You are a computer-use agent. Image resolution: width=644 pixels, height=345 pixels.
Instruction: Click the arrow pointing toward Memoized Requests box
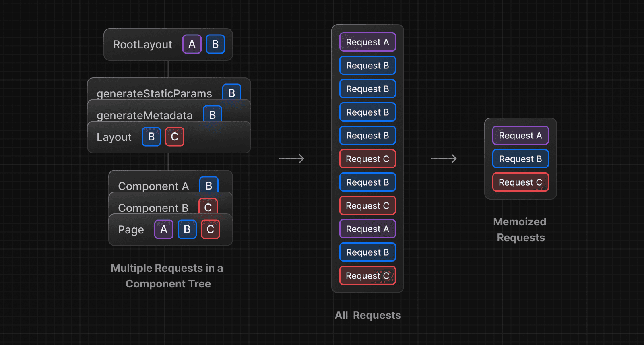(444, 159)
